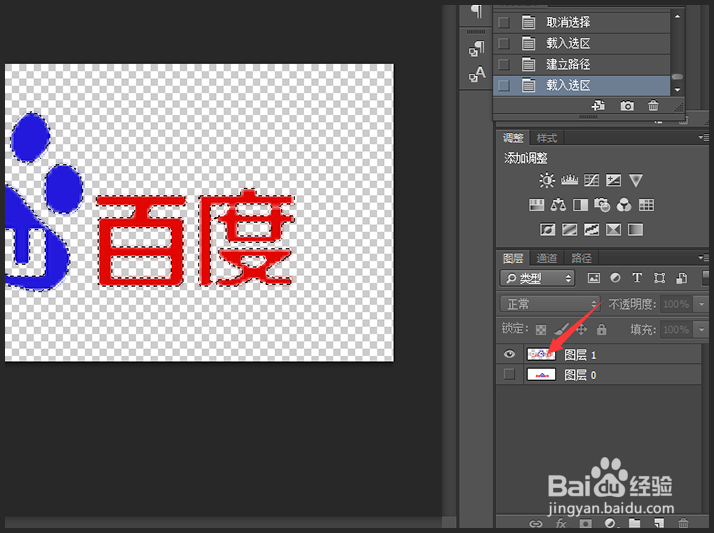The height and width of the screenshot is (533, 714).
Task: Create a new history snapshot (camera icon)
Action: 627,106
